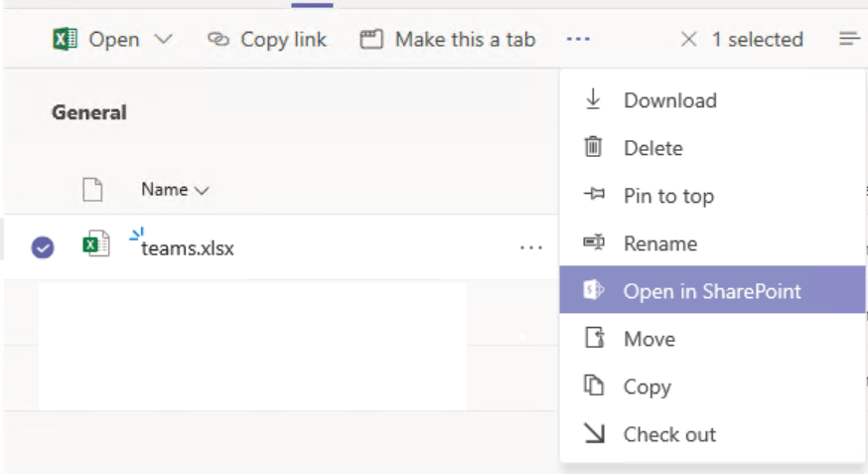Uncheck the teams.xlsx selection circle

[43, 247]
